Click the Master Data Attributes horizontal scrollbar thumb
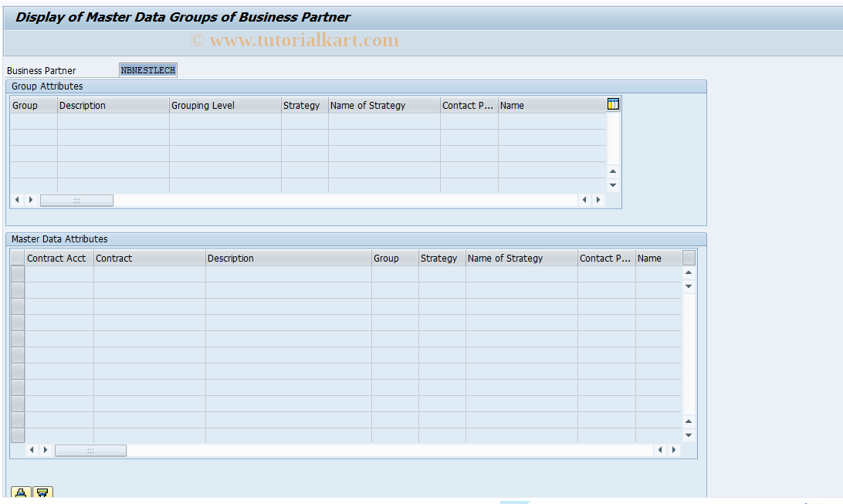843x504 pixels. [90, 449]
